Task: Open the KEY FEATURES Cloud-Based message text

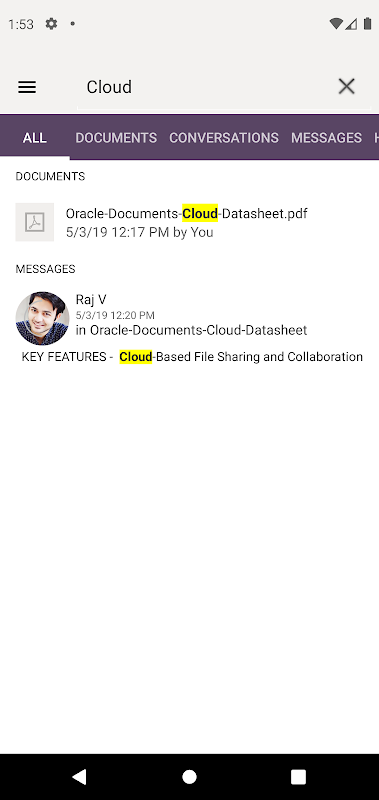Action: tap(192, 357)
